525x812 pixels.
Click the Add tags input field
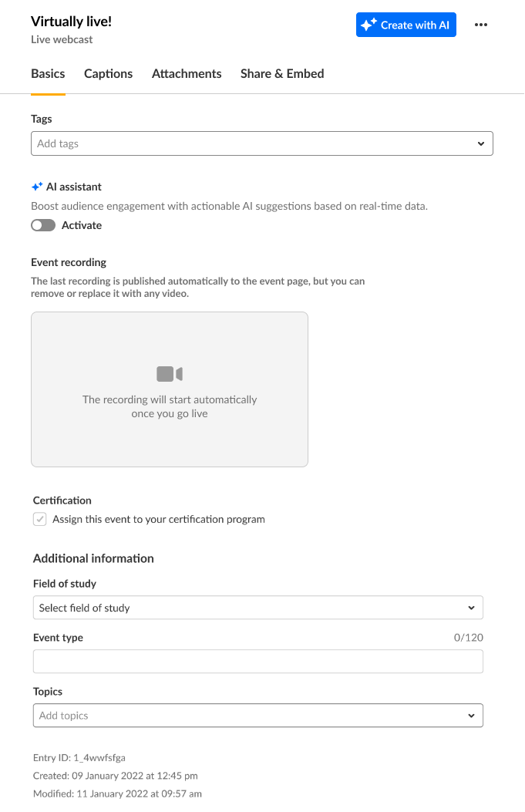pyautogui.click(x=247, y=143)
